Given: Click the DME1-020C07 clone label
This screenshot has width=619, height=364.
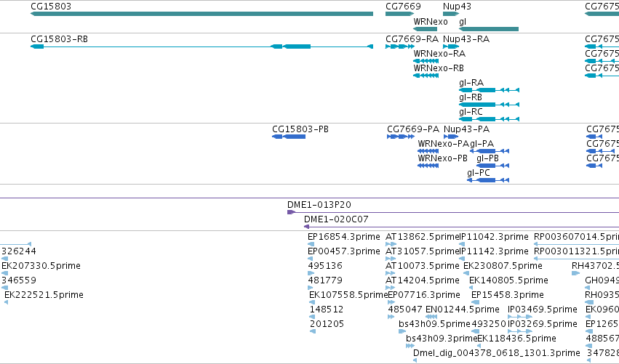Looking at the screenshot, I should pos(336,219).
